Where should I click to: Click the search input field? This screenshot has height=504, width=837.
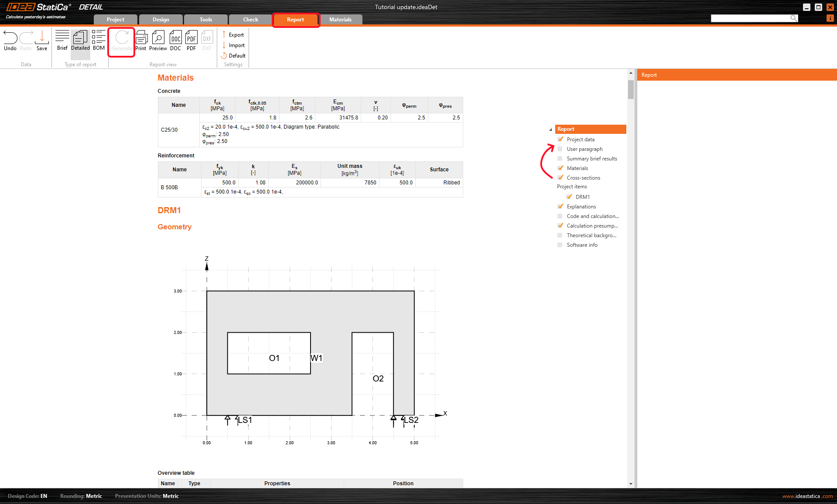(750, 18)
